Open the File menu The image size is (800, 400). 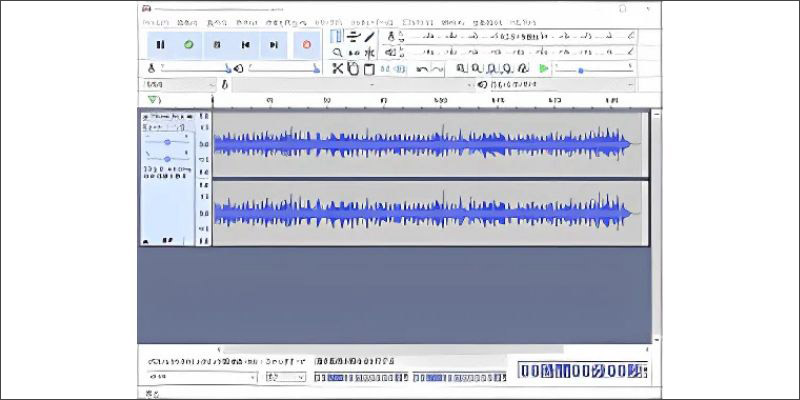[155, 23]
